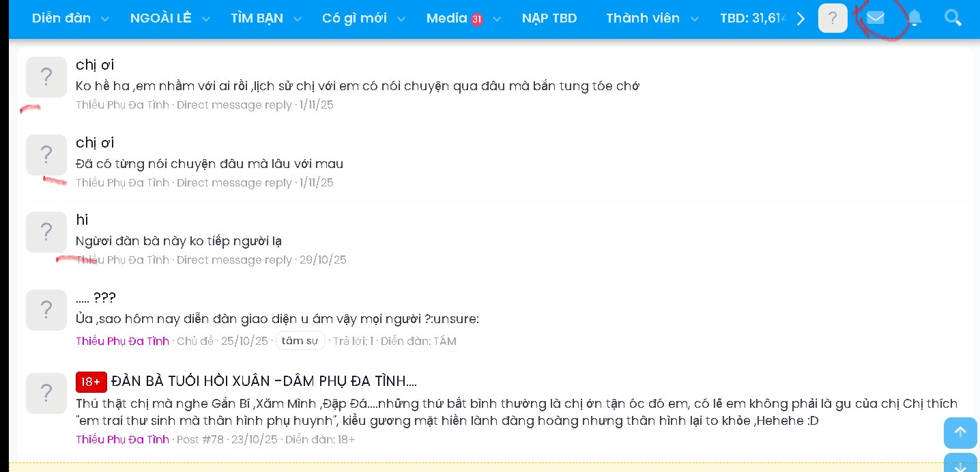The image size is (980, 472).
Task: Click the avatar beside the 'hi' message
Action: pos(46,232)
